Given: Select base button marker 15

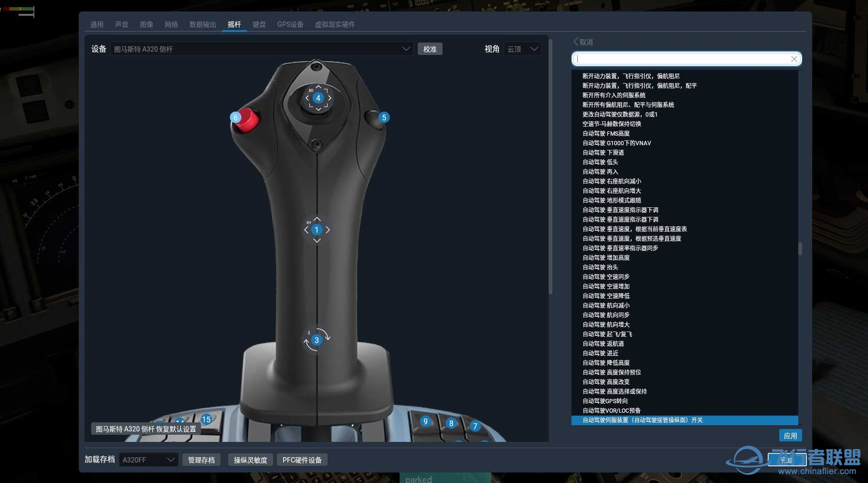Looking at the screenshot, I should [206, 419].
